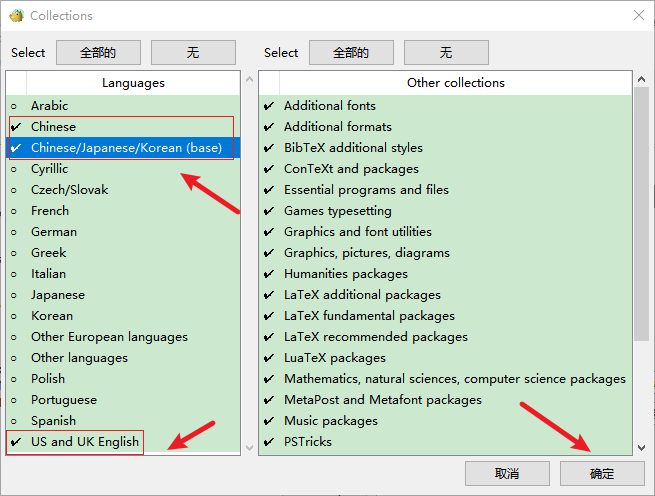Click the Other collections column header
The width and height of the screenshot is (655, 496).
(456, 83)
